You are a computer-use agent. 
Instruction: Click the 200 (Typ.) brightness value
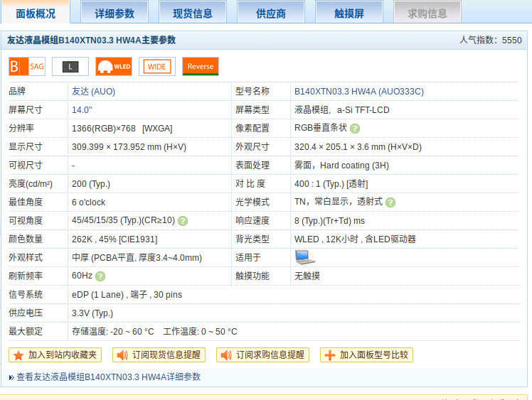click(x=91, y=184)
